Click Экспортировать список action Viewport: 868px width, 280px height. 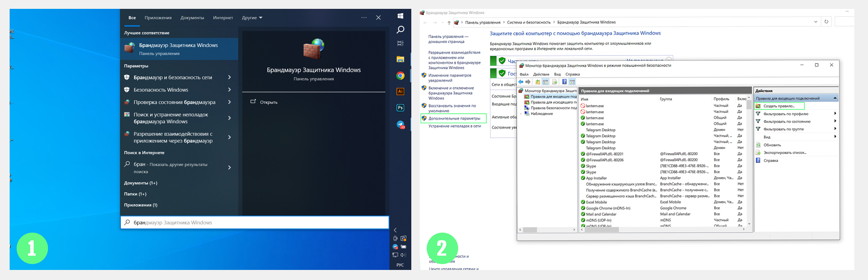coord(784,152)
